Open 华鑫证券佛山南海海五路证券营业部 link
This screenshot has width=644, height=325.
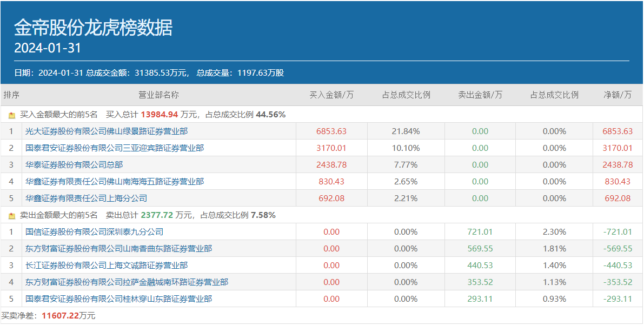tap(114, 181)
